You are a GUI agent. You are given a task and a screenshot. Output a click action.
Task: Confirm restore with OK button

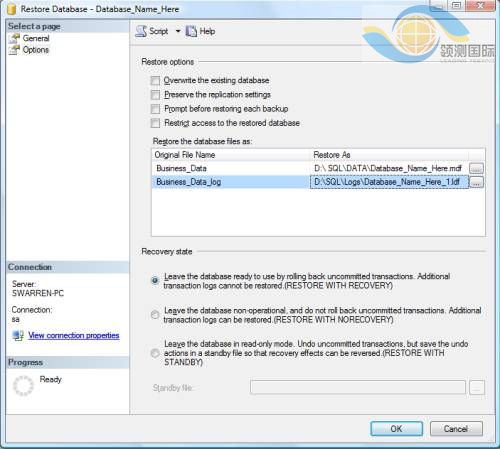click(397, 429)
